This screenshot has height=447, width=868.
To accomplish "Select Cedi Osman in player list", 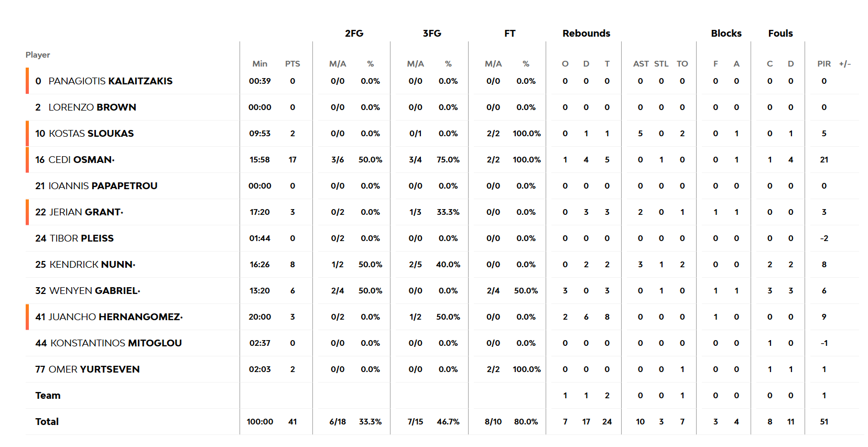I will (x=80, y=160).
